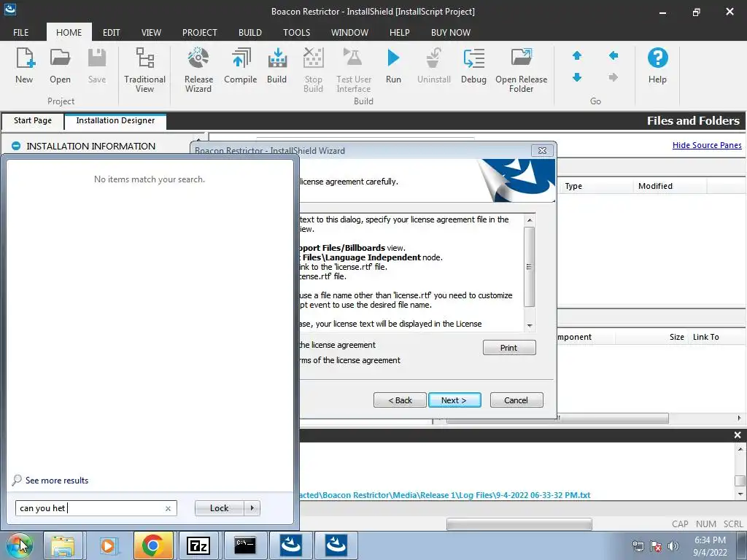Image resolution: width=747 pixels, height=560 pixels.
Task: Click the Action Center flag icon
Action: pyautogui.click(x=656, y=546)
